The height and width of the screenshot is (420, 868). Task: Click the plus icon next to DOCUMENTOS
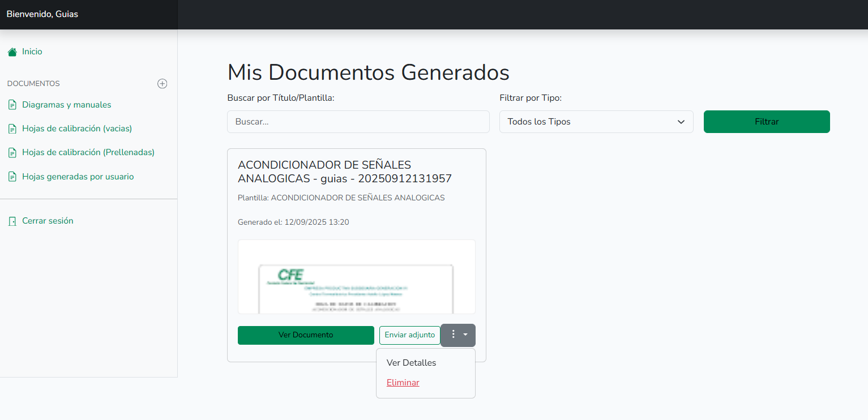point(162,83)
